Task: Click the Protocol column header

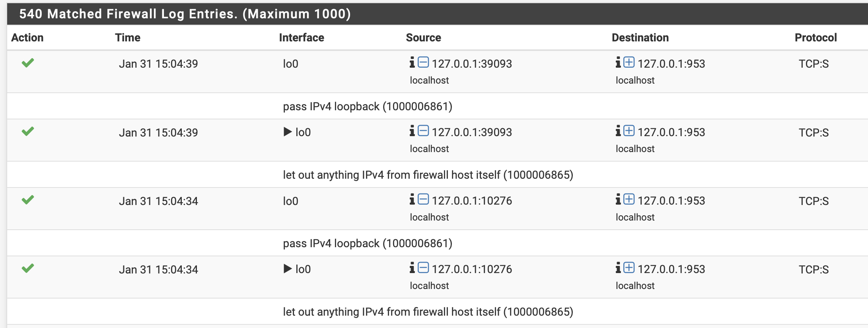Action: point(815,38)
